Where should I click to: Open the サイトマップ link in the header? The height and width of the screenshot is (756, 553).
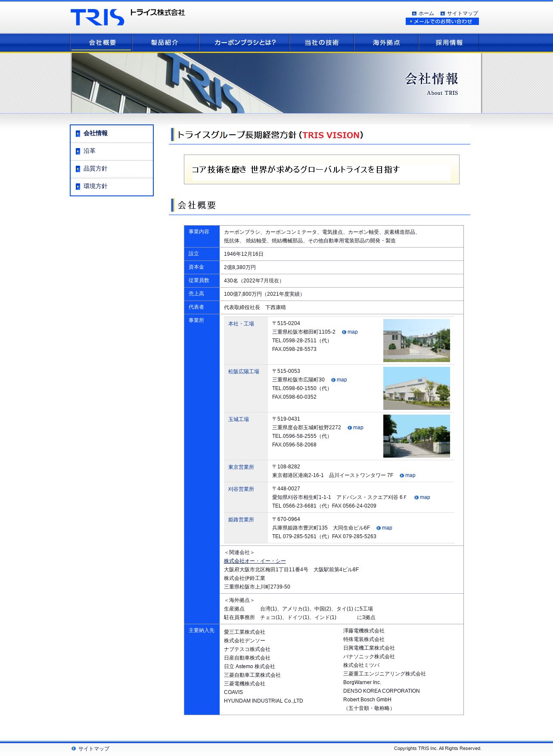pos(463,14)
